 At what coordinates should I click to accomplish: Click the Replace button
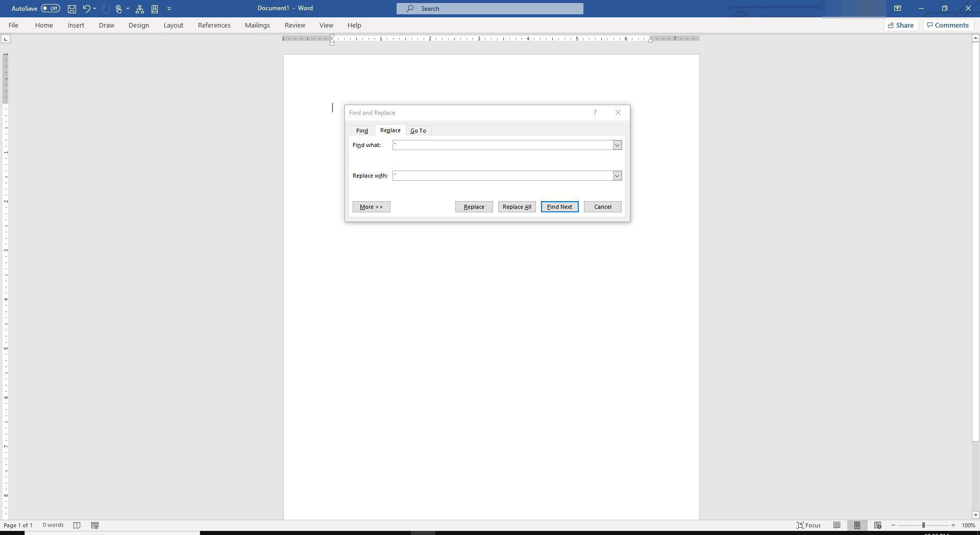(474, 207)
